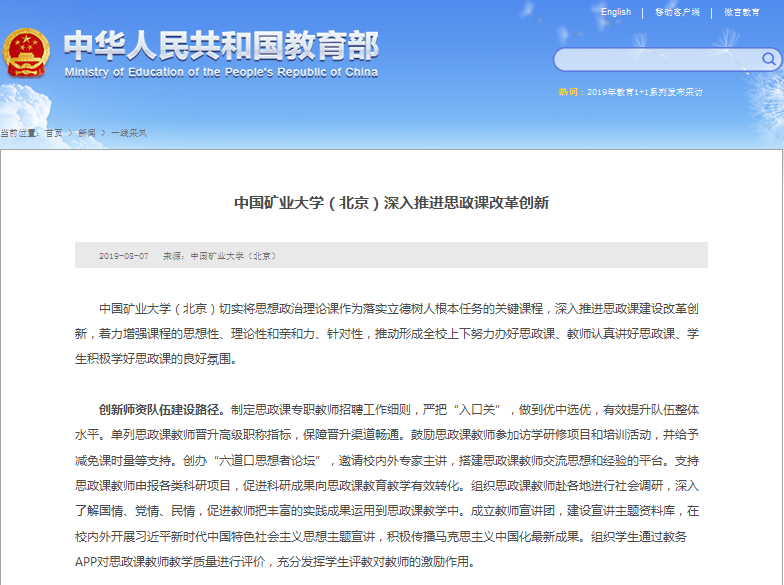
Task: Click the 中华人民共和国教育部 site title
Action: click(x=221, y=45)
